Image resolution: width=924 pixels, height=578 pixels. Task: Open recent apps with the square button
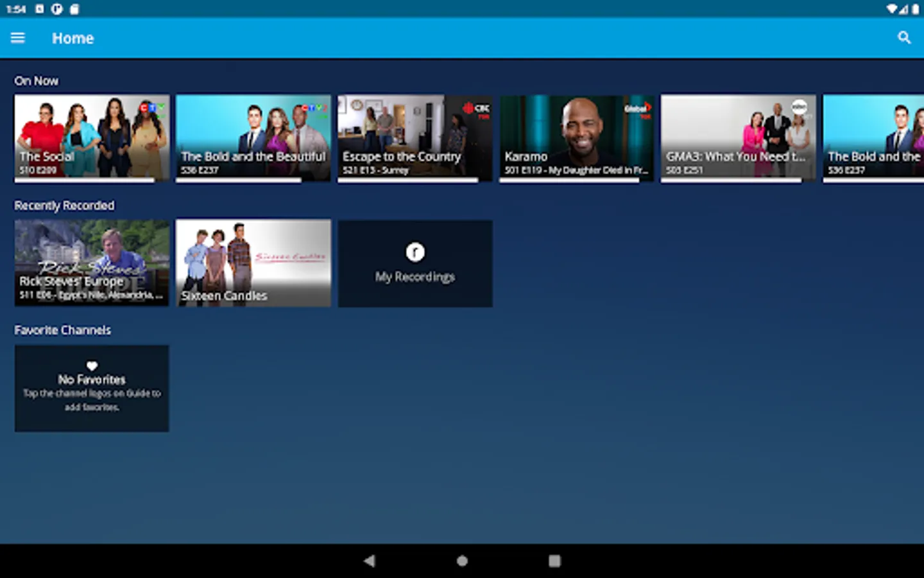(x=554, y=561)
